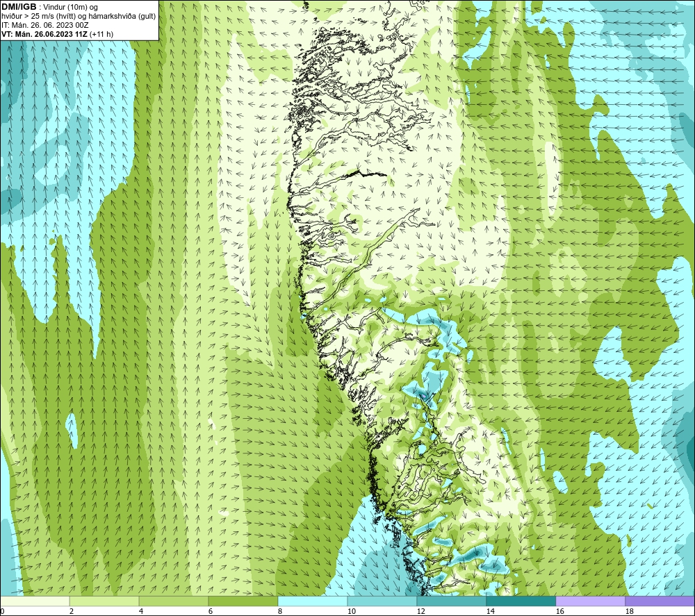Image resolution: width=695 pixels, height=616 pixels.
Task: Click the '(+11 h)' forecast offset text
Action: [x=101, y=34]
